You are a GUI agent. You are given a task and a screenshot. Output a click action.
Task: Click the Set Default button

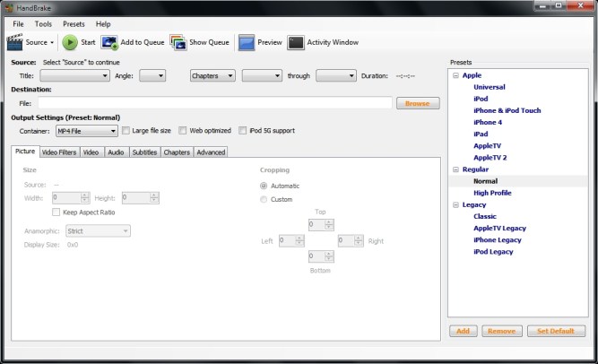tap(556, 331)
